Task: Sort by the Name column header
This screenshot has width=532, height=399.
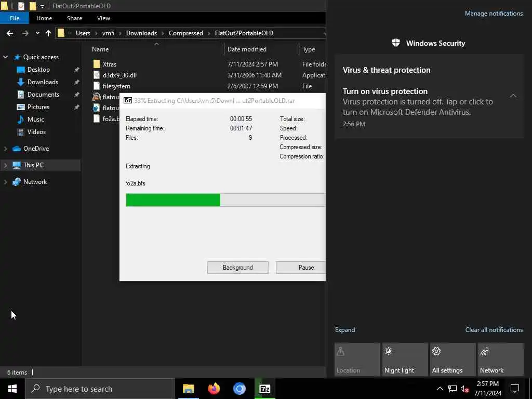Action: (x=100, y=49)
